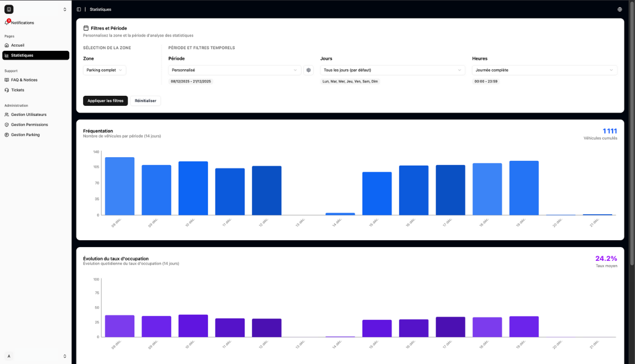Click the Gestion Permissions shield icon
Viewport: 635px width, 364px height.
[x=7, y=124]
